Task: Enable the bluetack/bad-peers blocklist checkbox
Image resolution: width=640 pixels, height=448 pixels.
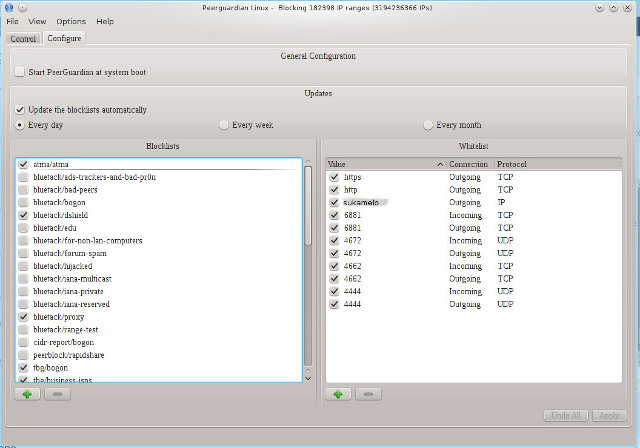Action: (23, 189)
